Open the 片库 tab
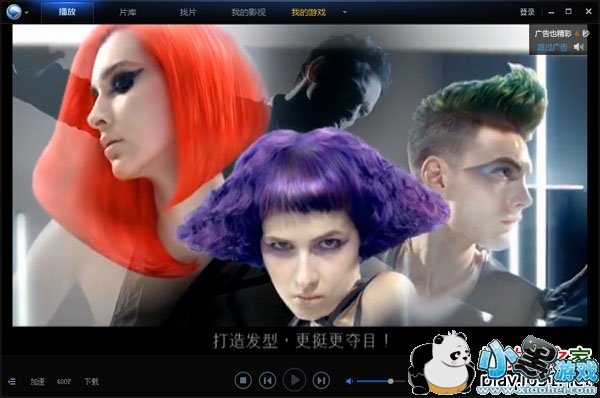Image resolution: width=600 pixels, height=398 pixels. coord(128,12)
